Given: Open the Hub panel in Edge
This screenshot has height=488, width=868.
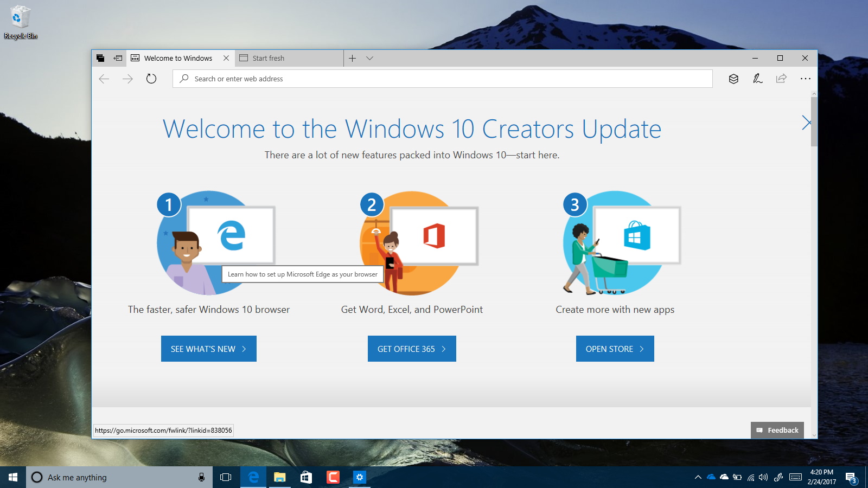Looking at the screenshot, I should tap(733, 79).
